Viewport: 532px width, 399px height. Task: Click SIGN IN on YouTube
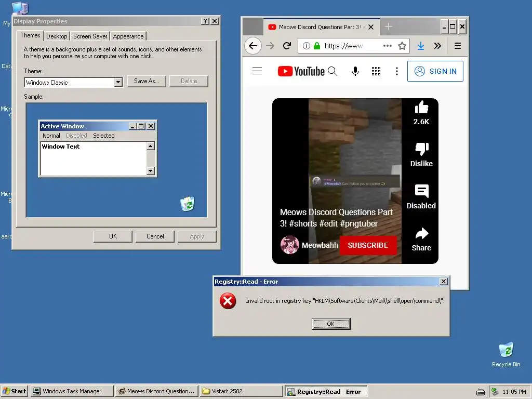click(x=435, y=71)
